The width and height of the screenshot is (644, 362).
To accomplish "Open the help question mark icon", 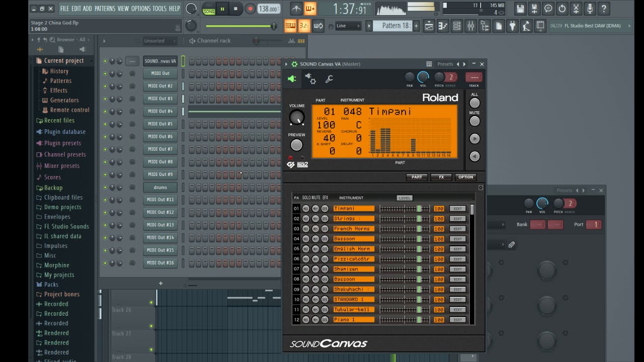I will click(x=604, y=9).
